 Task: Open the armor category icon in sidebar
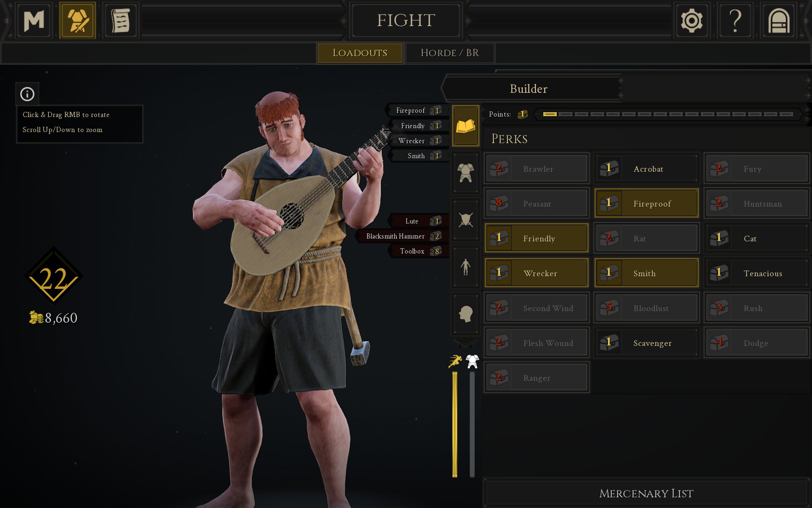coord(466,173)
